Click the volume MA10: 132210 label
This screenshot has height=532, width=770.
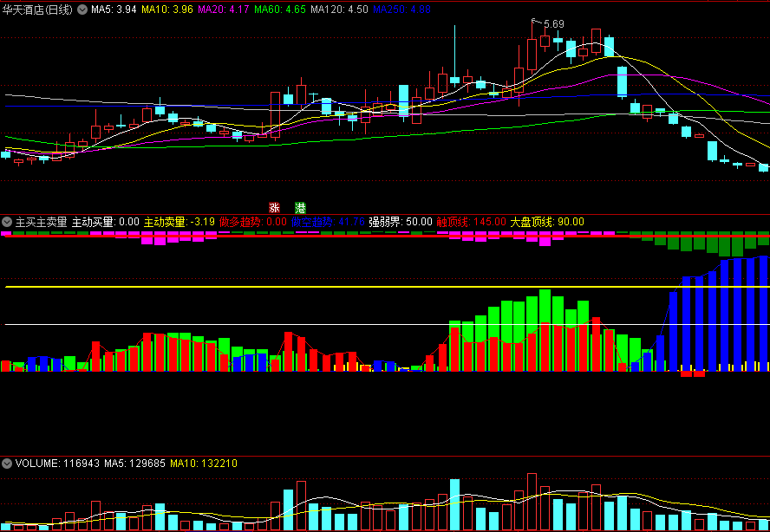(203, 463)
